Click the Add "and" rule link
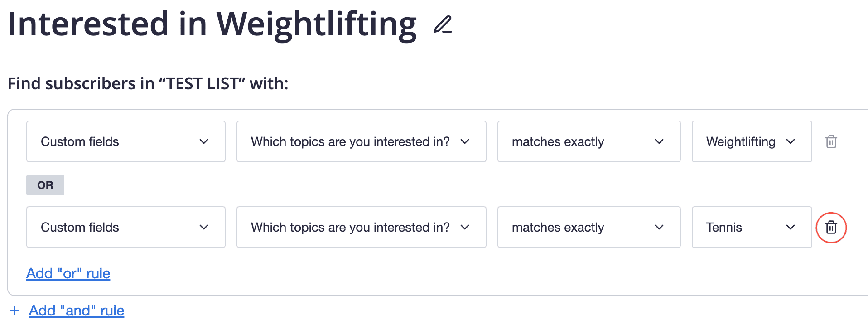Screen dimensions: 868x330 click(x=76, y=311)
